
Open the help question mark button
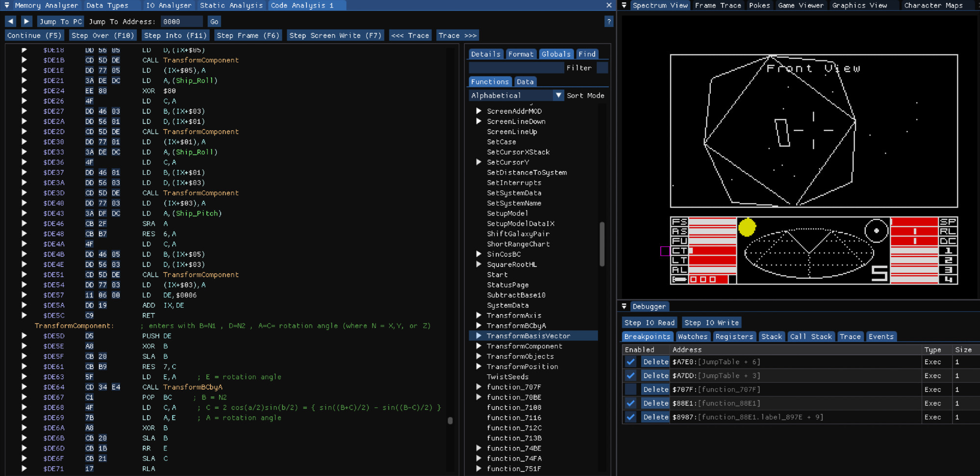click(x=609, y=22)
